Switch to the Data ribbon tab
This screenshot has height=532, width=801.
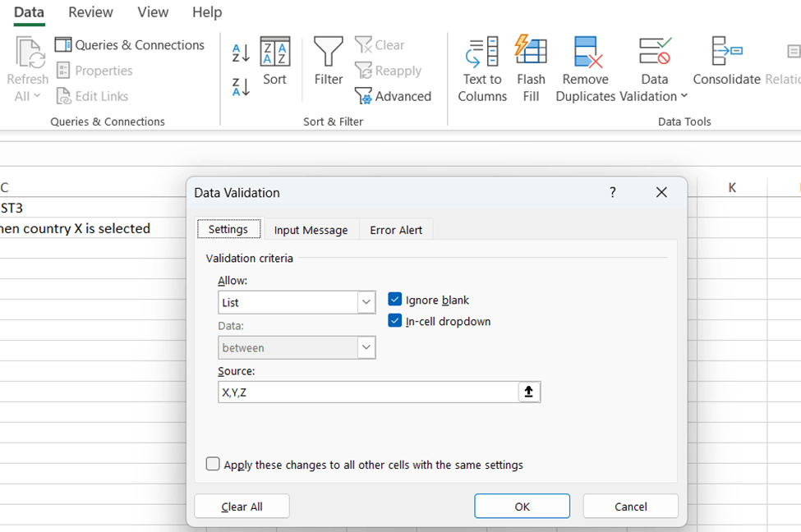pyautogui.click(x=29, y=12)
